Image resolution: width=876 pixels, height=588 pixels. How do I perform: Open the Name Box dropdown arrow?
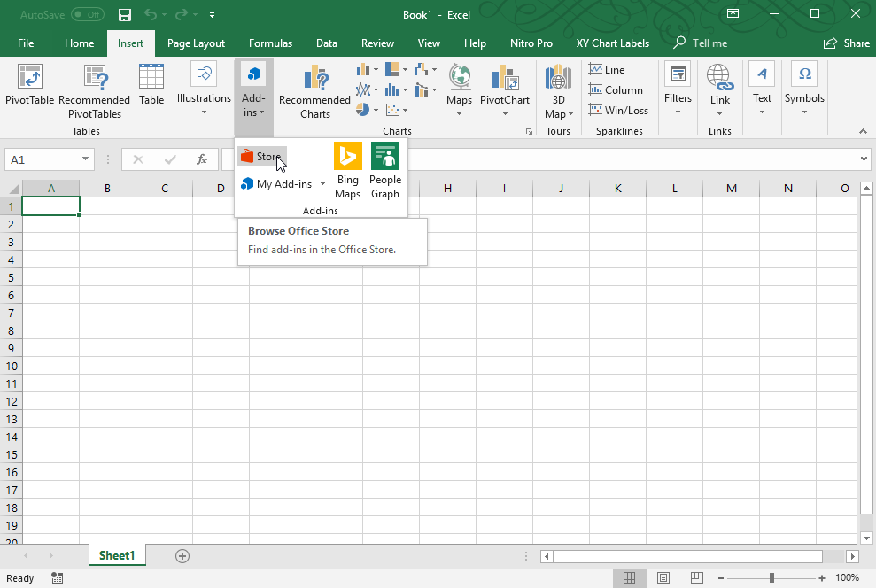86,159
